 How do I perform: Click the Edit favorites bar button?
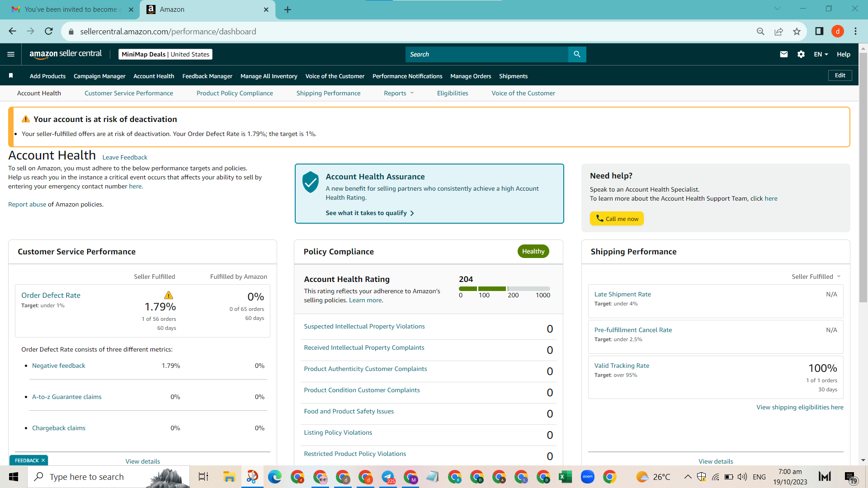click(x=840, y=75)
